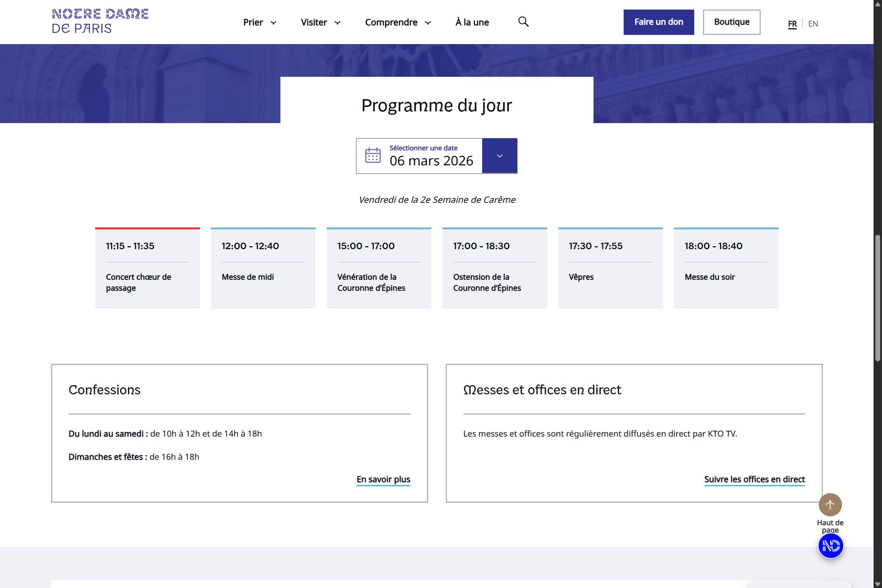Open the Prier chevron icon

(x=273, y=23)
